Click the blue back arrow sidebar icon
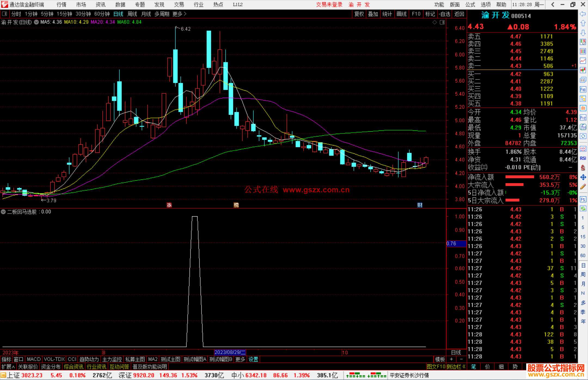The image size is (588, 380). [x=583, y=14]
